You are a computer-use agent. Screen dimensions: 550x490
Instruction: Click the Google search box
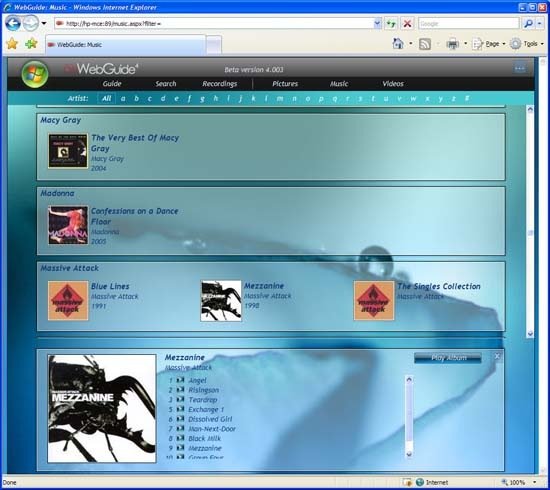(x=468, y=24)
